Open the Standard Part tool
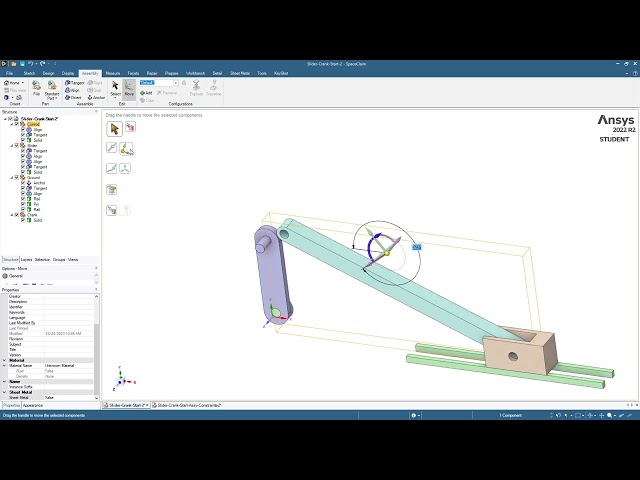 point(52,90)
